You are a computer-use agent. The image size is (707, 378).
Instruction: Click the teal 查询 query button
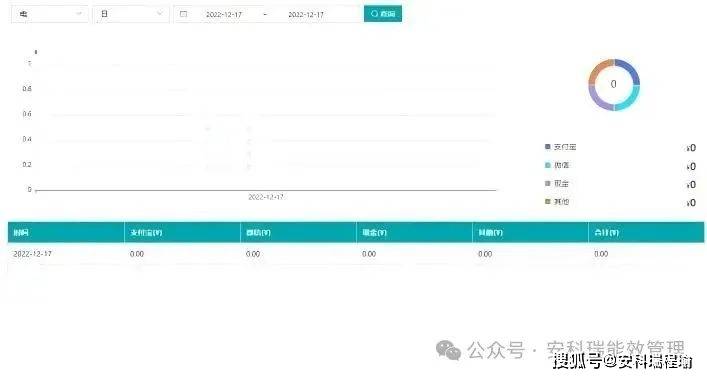click(x=383, y=14)
